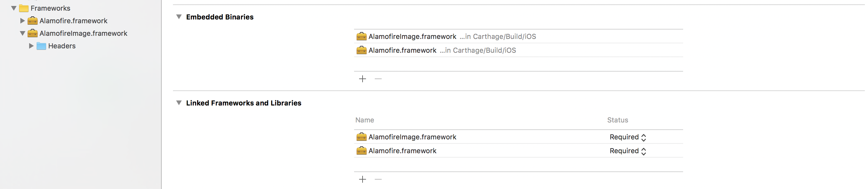Click Linked Frameworks and Libraries title

click(x=243, y=103)
